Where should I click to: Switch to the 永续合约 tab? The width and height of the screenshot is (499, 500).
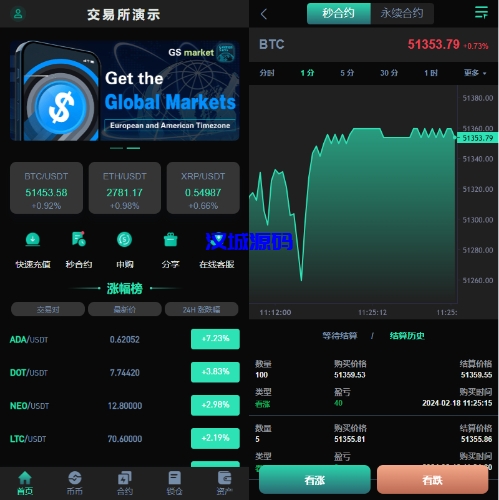pyautogui.click(x=402, y=14)
